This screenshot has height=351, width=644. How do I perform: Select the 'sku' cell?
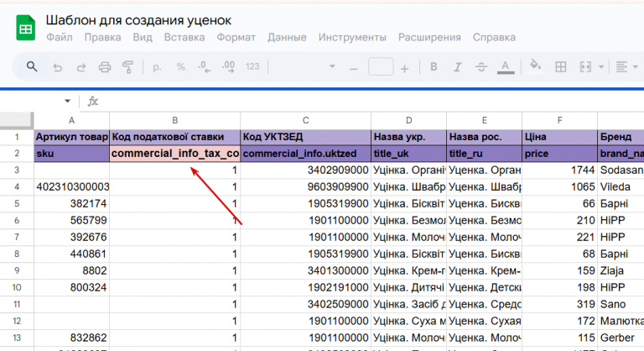click(71, 154)
